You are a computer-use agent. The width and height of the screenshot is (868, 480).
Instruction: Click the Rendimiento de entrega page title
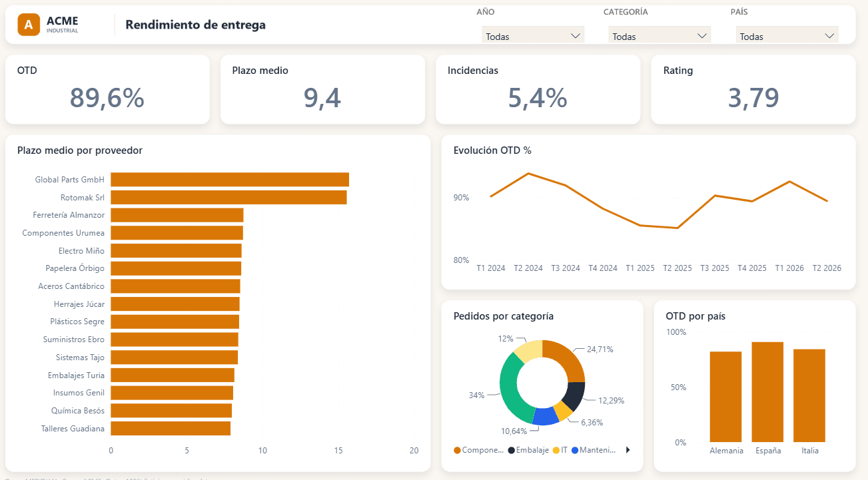pyautogui.click(x=195, y=25)
